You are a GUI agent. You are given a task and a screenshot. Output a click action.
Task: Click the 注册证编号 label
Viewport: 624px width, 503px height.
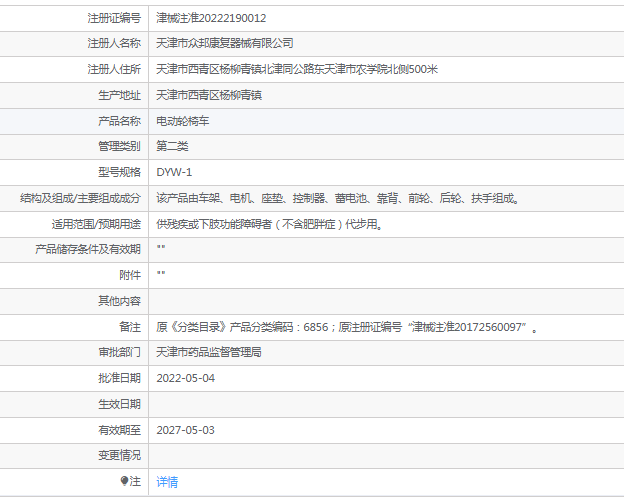[114, 18]
